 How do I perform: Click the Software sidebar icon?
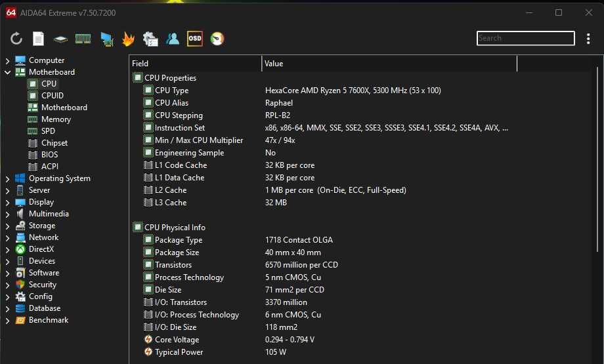tap(20, 273)
